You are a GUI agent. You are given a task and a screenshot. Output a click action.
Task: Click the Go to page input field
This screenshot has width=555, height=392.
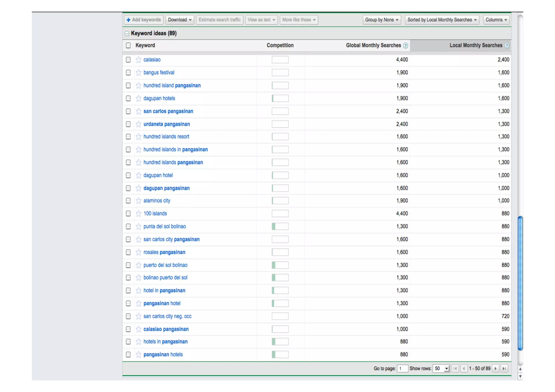(402, 368)
